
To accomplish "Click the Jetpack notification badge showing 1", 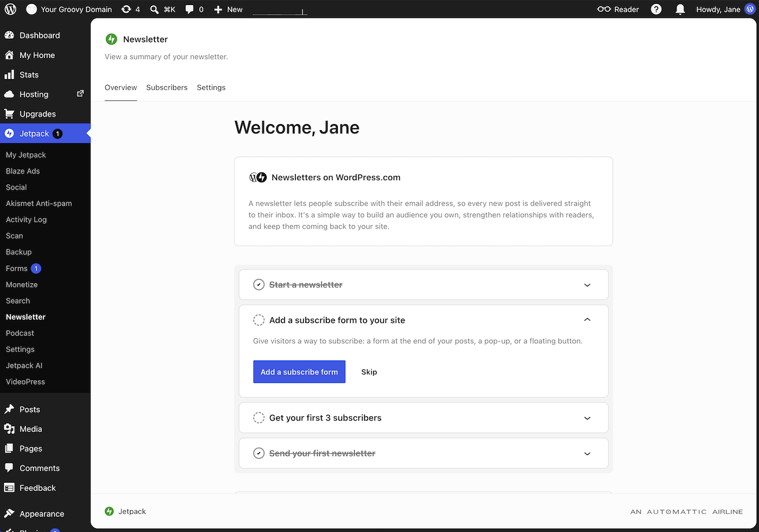I will (57, 133).
